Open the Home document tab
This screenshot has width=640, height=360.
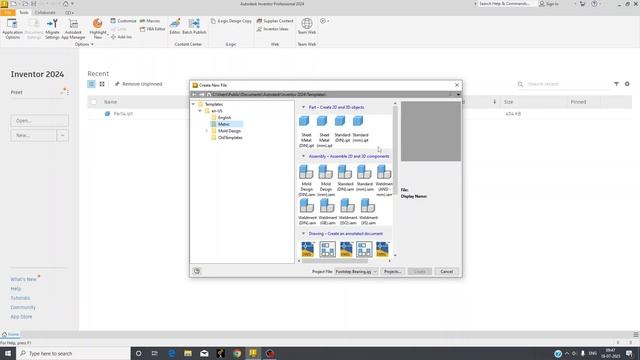10,334
